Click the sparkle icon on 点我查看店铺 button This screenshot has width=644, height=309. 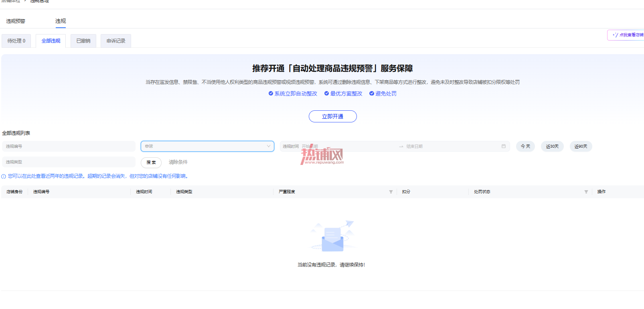point(615,35)
